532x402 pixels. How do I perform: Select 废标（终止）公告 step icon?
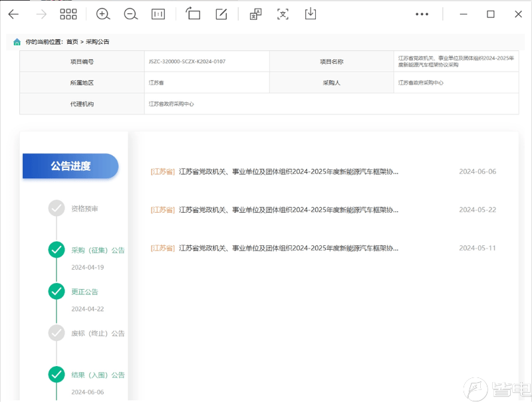(x=57, y=333)
